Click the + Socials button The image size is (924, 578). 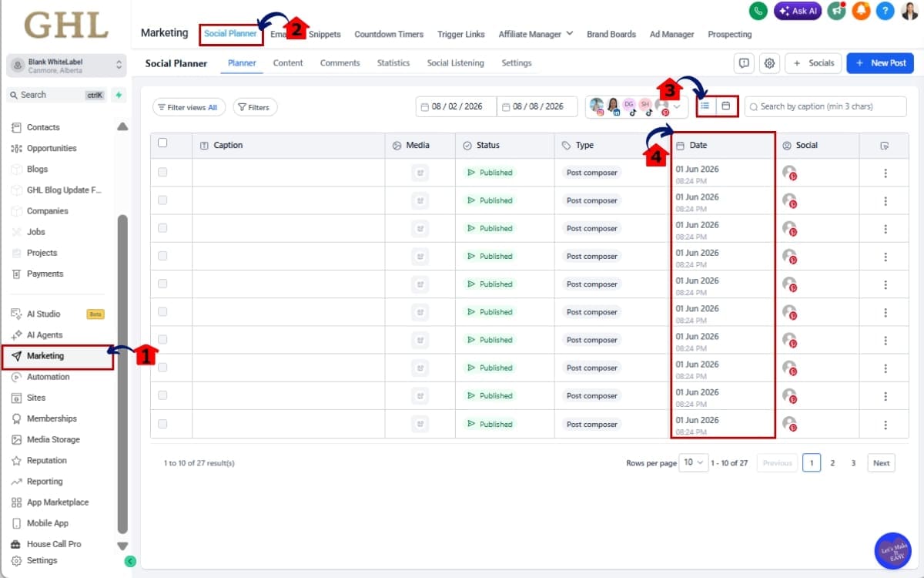pos(813,63)
